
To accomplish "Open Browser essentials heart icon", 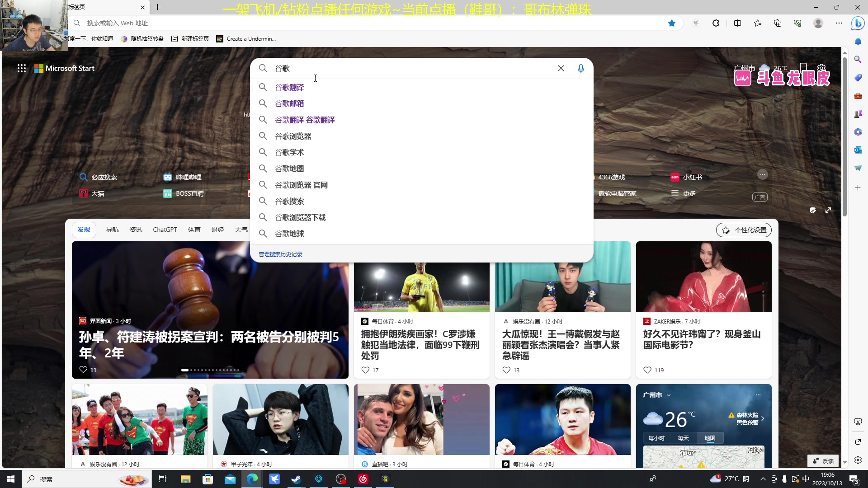I will pos(797,23).
